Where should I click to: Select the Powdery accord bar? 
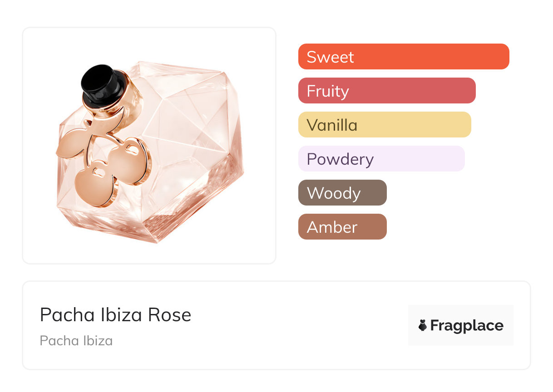(381, 159)
